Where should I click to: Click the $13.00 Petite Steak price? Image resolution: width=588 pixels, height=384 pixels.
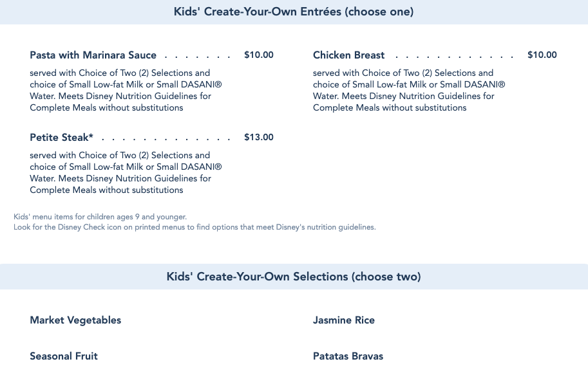pos(258,138)
